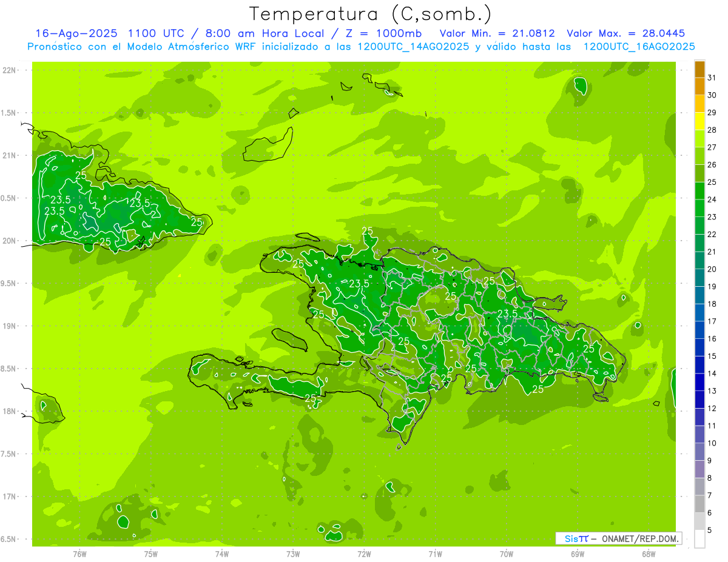The image size is (728, 562).
Task: Click the '16' colorbar value label
Action: point(712,339)
